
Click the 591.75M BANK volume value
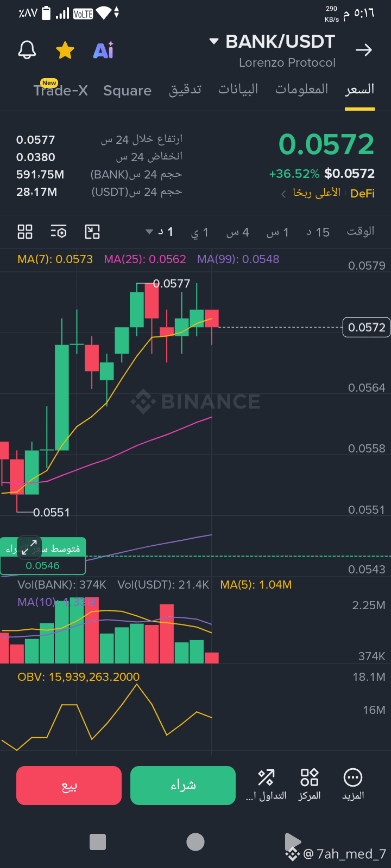pyautogui.click(x=40, y=175)
